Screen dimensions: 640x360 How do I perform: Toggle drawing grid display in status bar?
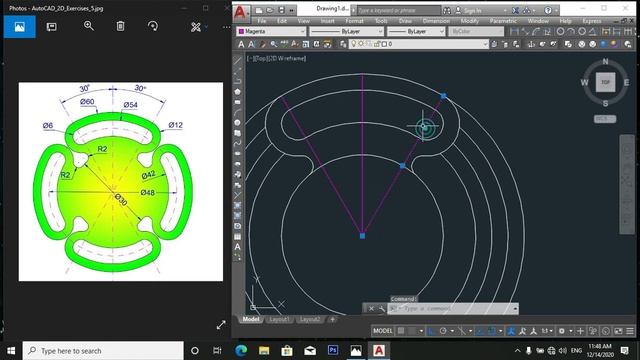[401, 331]
